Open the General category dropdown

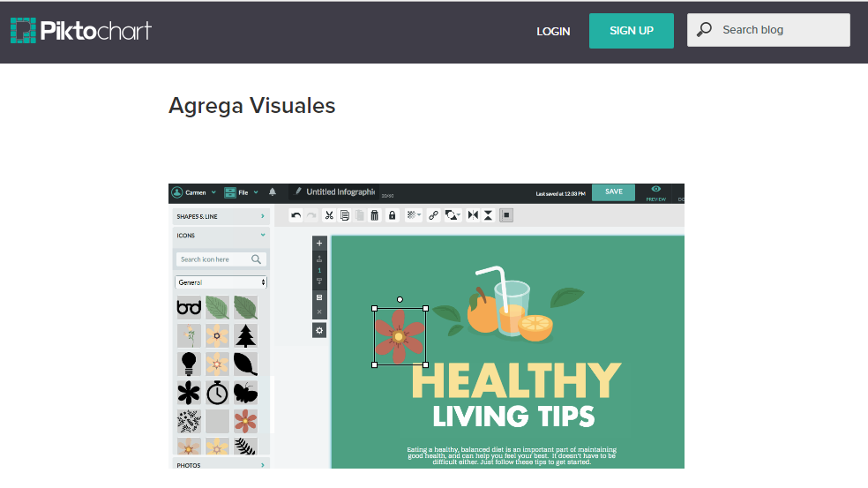tap(221, 282)
